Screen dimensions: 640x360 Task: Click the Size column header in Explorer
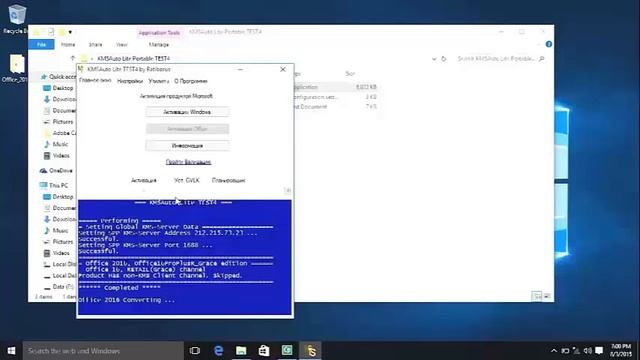point(350,73)
